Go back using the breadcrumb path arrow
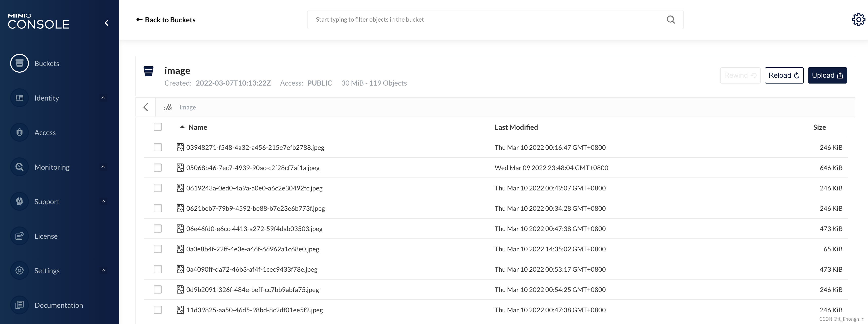 coord(146,107)
